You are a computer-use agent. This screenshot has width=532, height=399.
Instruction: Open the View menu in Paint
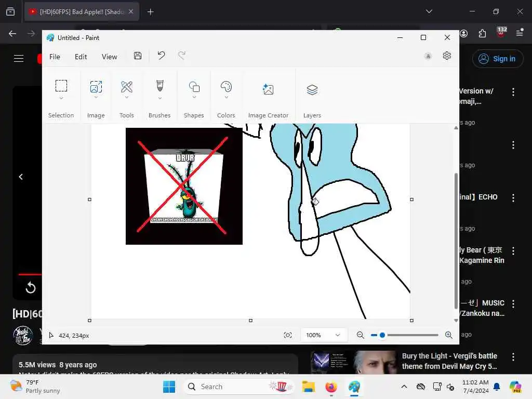(x=109, y=57)
